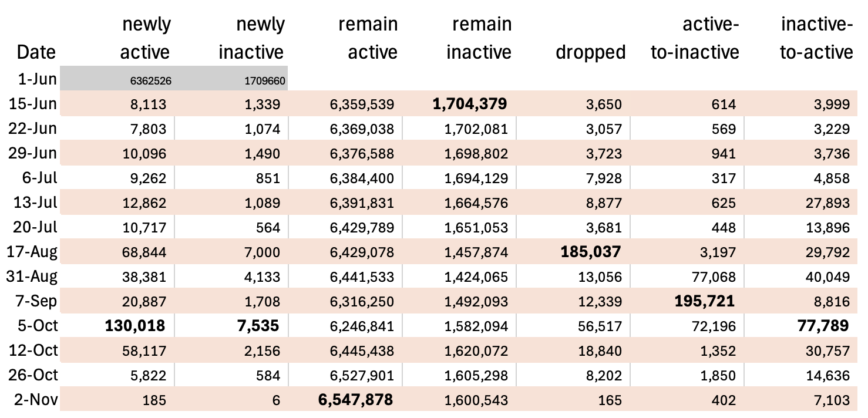
Task: Click the bold 6,547,878 remain active cell
Action: (355, 400)
